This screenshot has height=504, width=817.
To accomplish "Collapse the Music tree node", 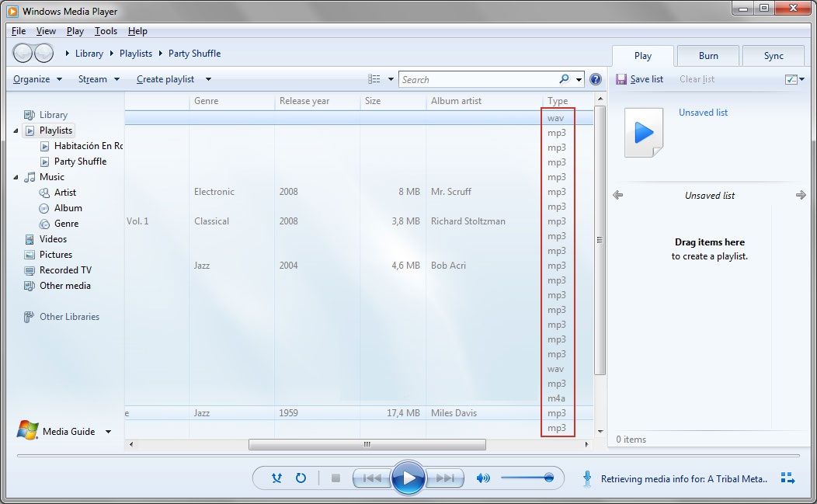I will (x=16, y=177).
